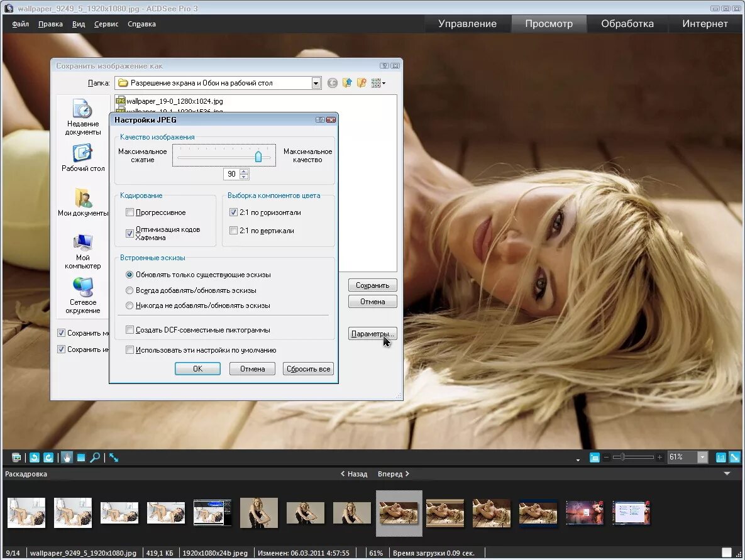This screenshot has height=560, width=745.
Task: Open the Правка menu
Action: 50,24
